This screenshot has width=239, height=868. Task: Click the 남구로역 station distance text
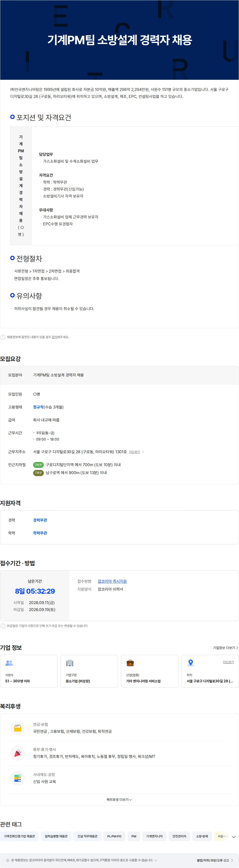click(x=76, y=473)
